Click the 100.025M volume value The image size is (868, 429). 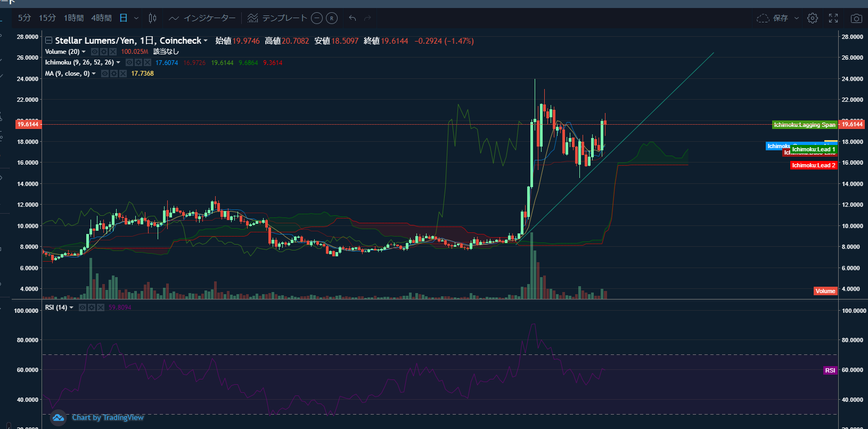(x=134, y=52)
